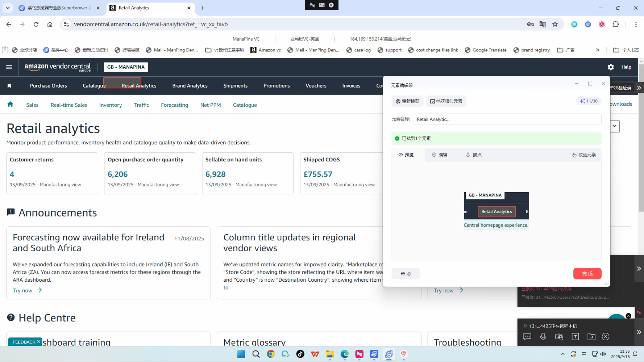644x362 pixels.
Task: Switch to the 紫鸟浏览器 Superbrowser tab
Action: pyautogui.click(x=59, y=8)
